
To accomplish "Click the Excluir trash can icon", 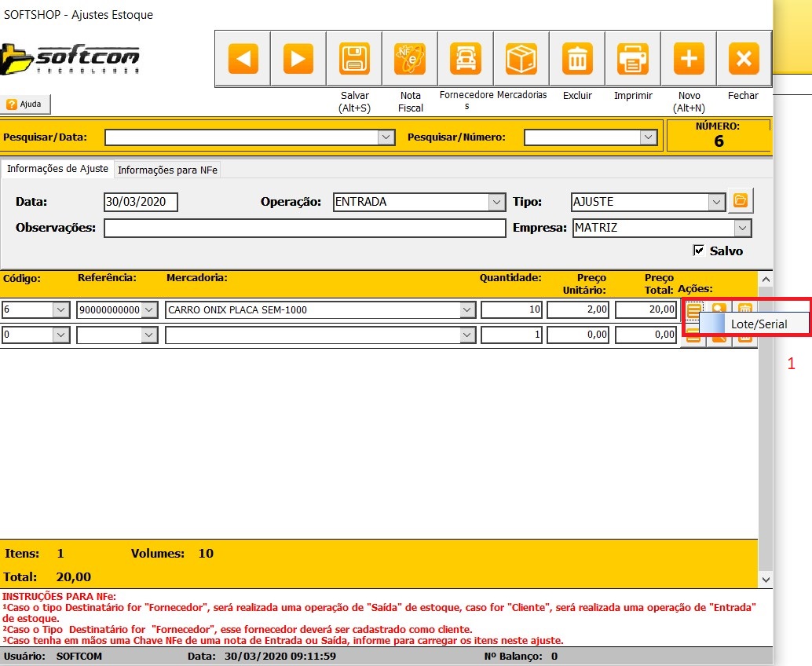I will tap(577, 59).
